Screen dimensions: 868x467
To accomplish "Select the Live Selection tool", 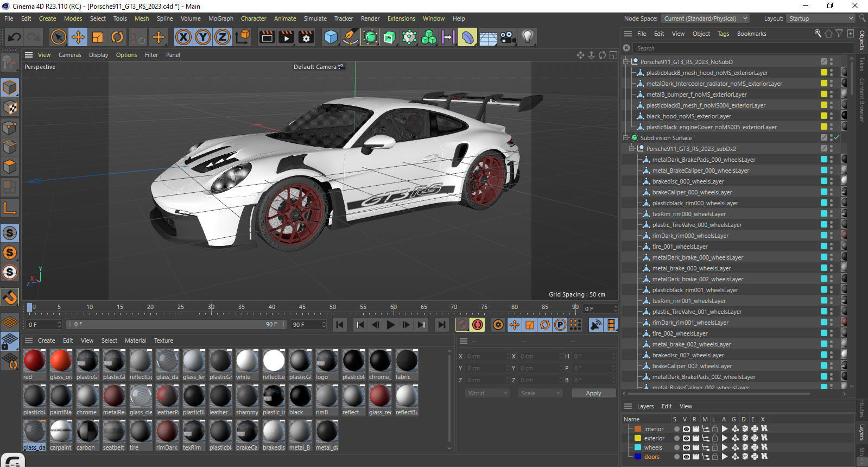I will tap(58, 37).
